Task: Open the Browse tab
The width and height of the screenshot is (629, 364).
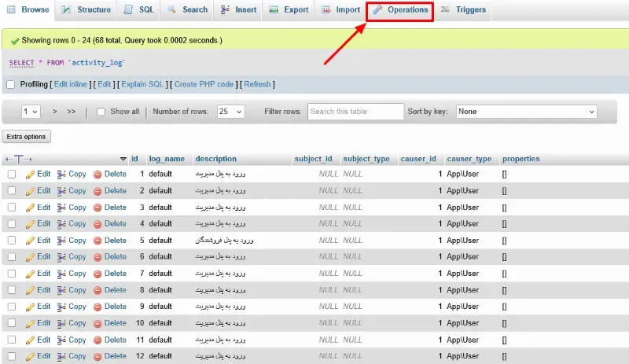Action: coord(28,9)
